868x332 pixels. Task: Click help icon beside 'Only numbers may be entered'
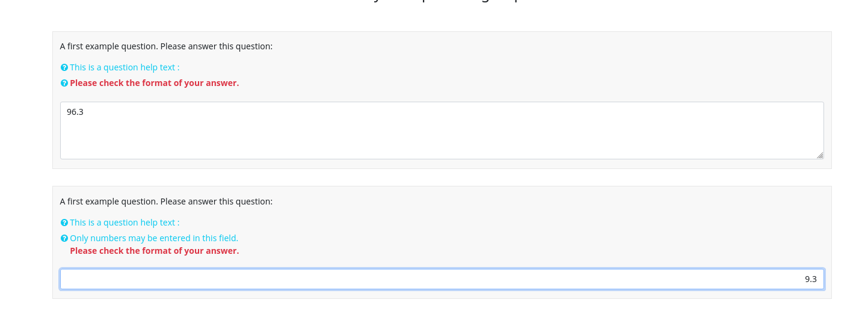click(64, 238)
